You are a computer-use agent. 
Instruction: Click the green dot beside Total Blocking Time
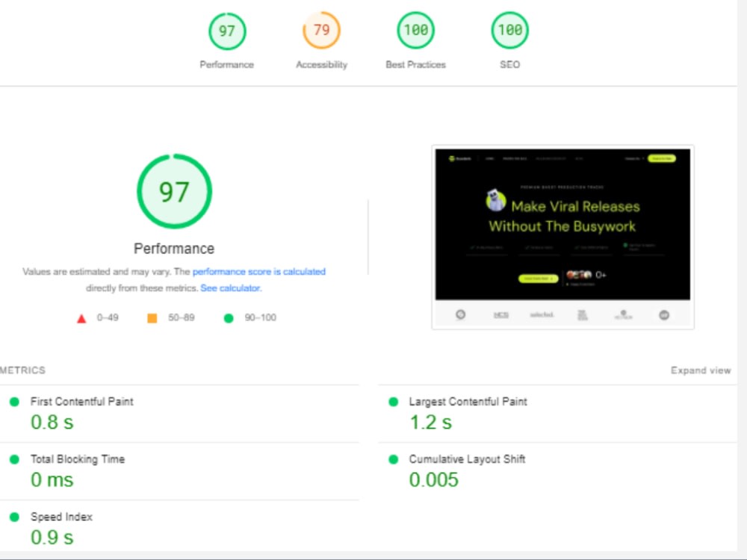point(14,459)
